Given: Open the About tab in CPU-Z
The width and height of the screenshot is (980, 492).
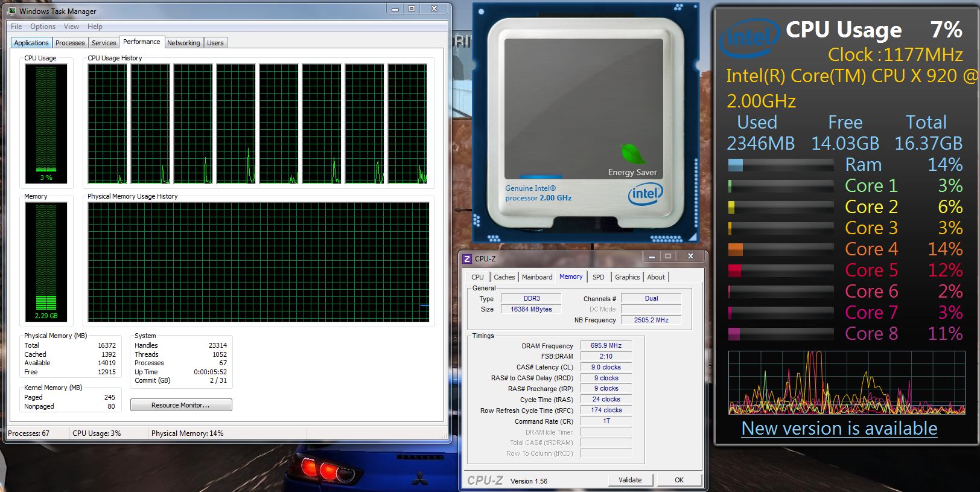Looking at the screenshot, I should click(x=656, y=277).
